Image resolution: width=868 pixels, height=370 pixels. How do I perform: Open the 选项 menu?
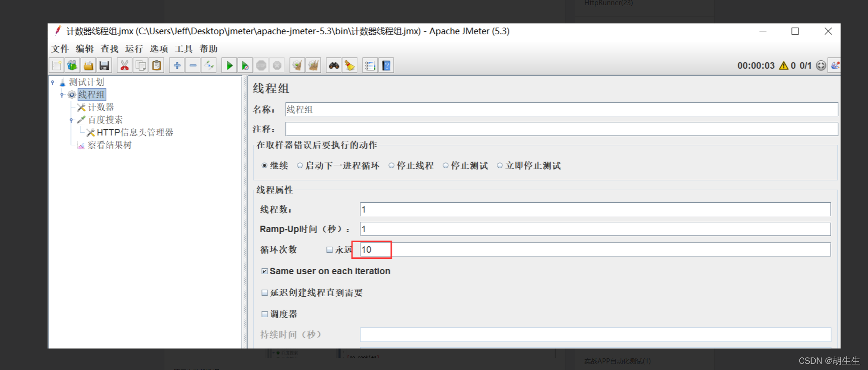(159, 49)
